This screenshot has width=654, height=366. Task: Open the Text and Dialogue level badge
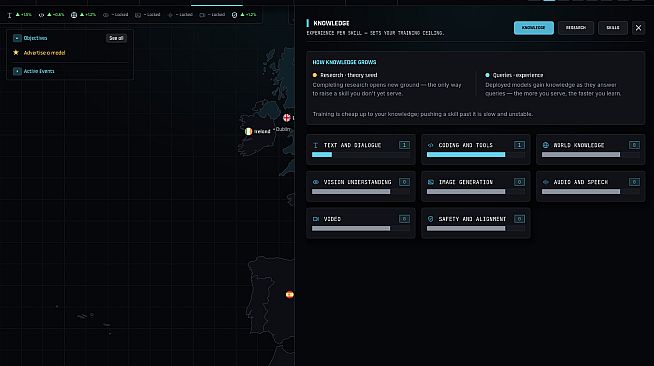click(404, 145)
